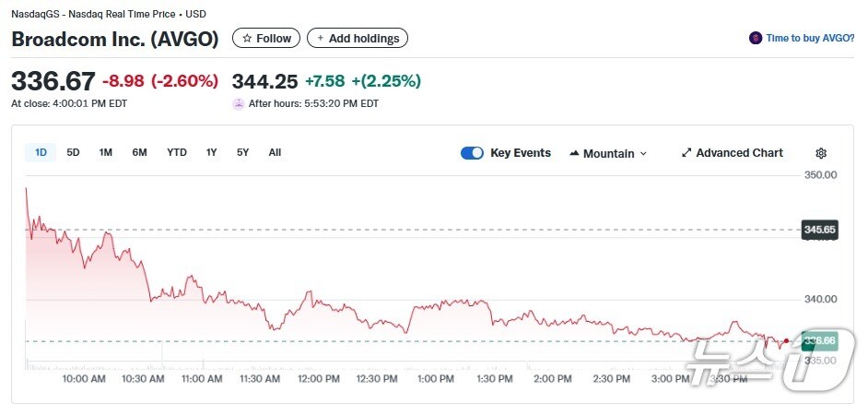Click the green 336.66 price label

click(x=819, y=340)
